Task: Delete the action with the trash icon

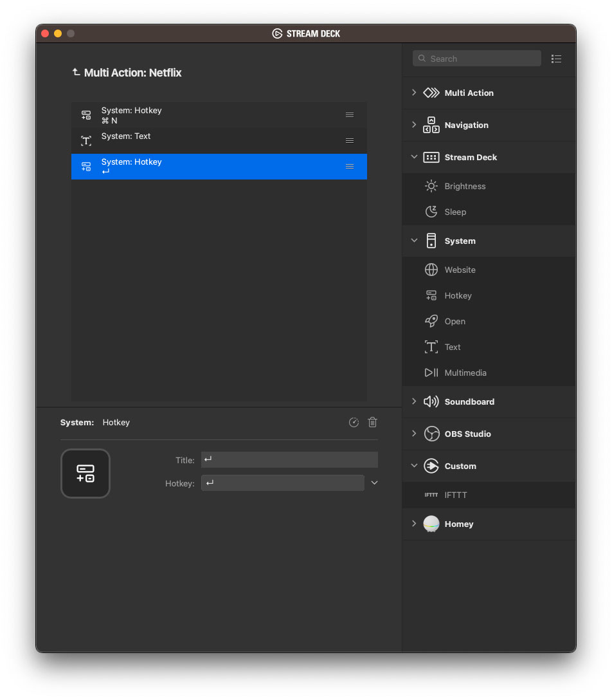Action: click(x=372, y=422)
